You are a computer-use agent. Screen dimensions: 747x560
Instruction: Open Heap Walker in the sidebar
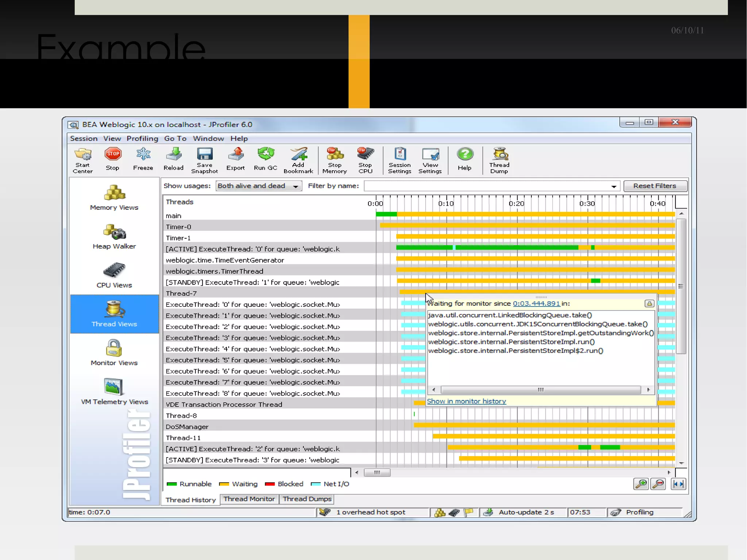pos(114,236)
